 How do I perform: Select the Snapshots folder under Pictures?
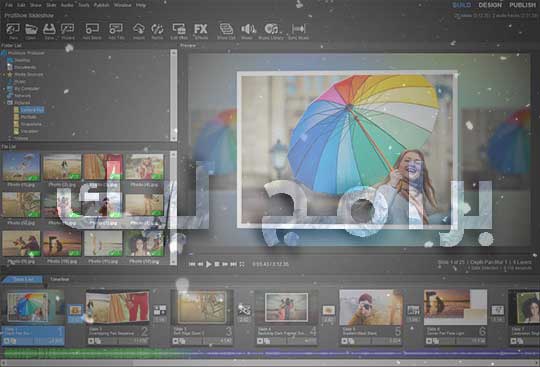(x=28, y=124)
